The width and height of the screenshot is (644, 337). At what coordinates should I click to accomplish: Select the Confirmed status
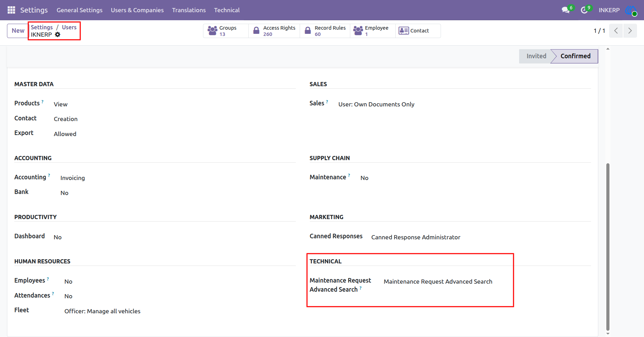coord(575,56)
